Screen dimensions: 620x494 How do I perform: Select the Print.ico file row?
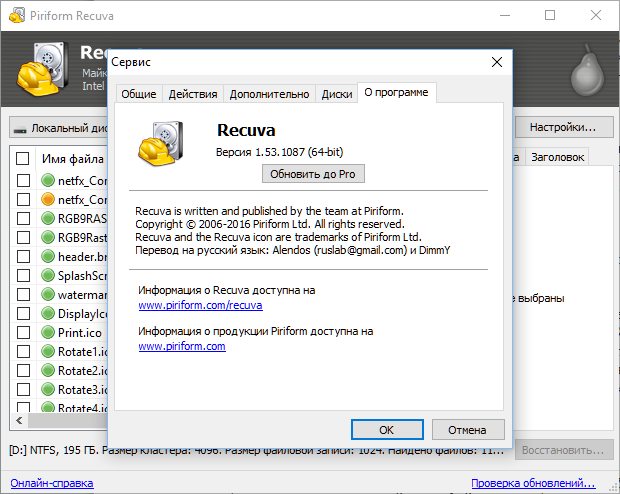coord(59,332)
